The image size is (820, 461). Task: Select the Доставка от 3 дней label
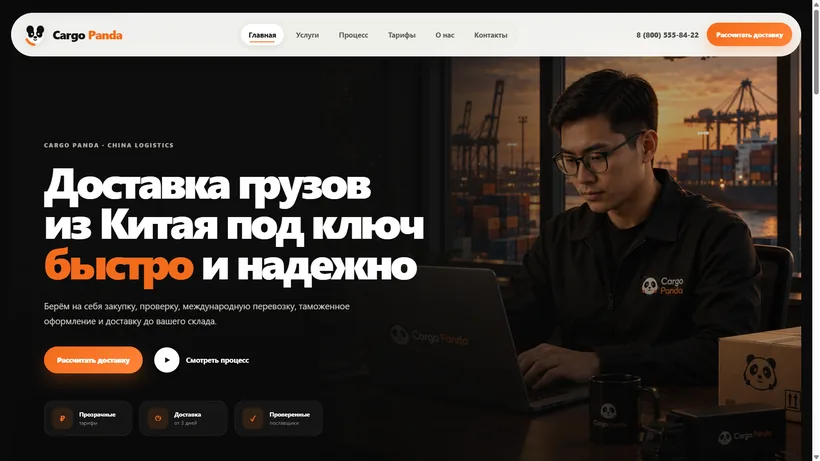click(x=187, y=418)
